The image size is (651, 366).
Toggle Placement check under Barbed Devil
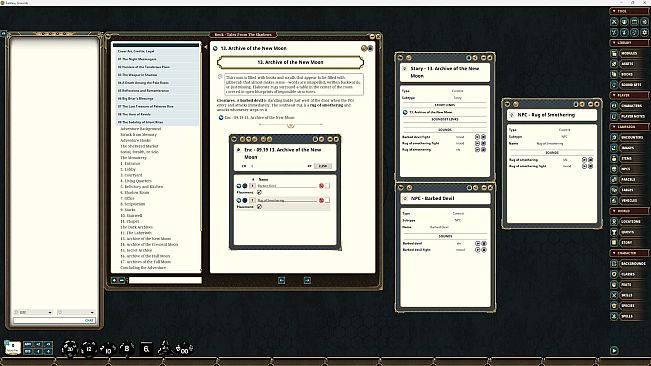(x=259, y=193)
